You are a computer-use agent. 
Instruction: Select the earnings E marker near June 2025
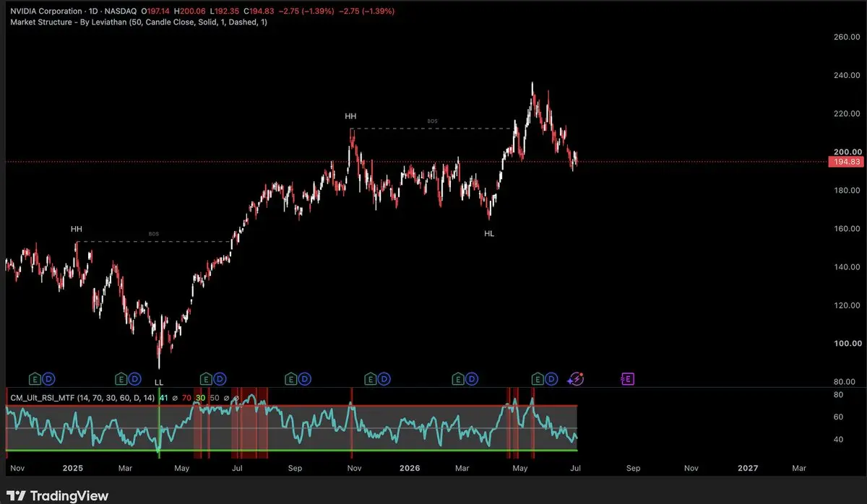coord(206,378)
